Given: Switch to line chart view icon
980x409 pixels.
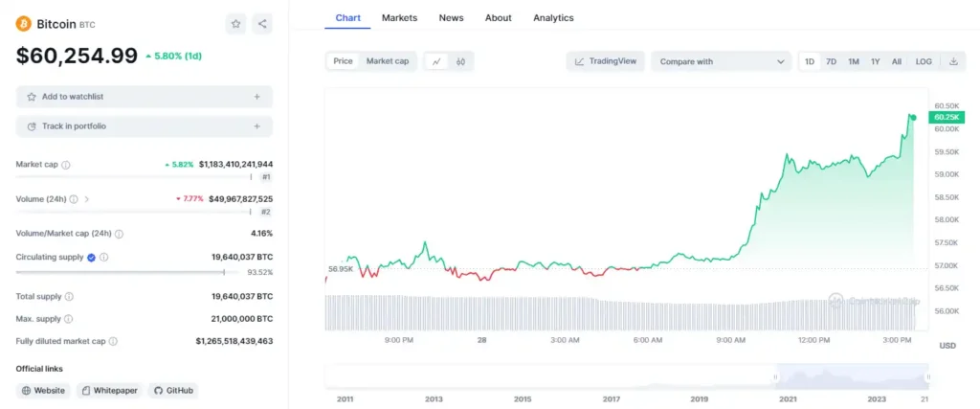Looking at the screenshot, I should pyautogui.click(x=436, y=61).
